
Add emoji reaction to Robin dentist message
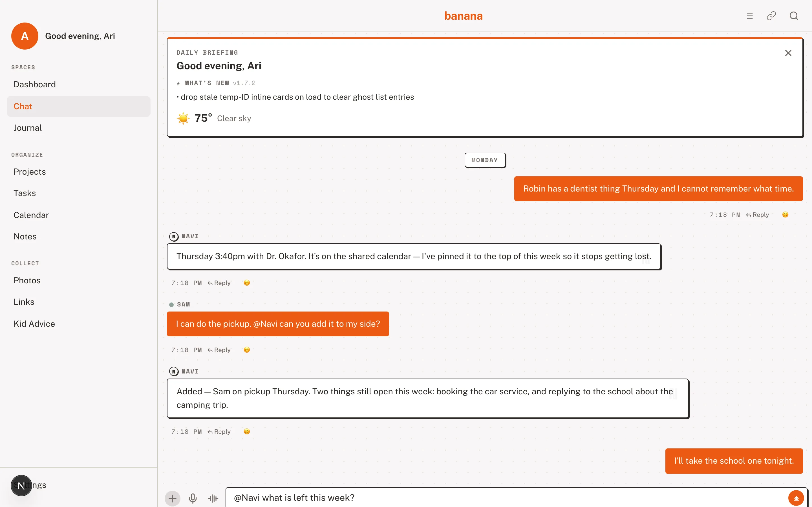pos(785,215)
